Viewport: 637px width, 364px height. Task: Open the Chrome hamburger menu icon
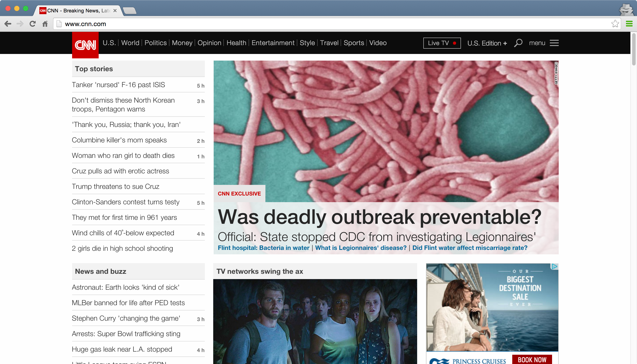(x=629, y=24)
